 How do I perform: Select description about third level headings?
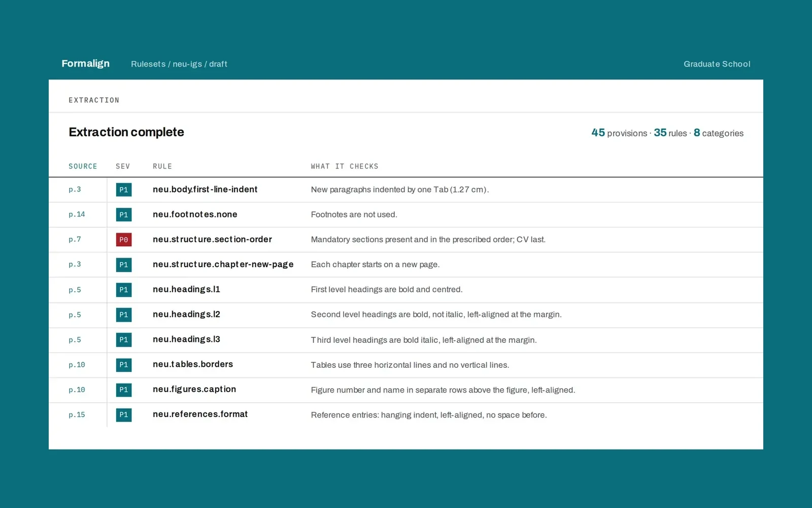424,340
